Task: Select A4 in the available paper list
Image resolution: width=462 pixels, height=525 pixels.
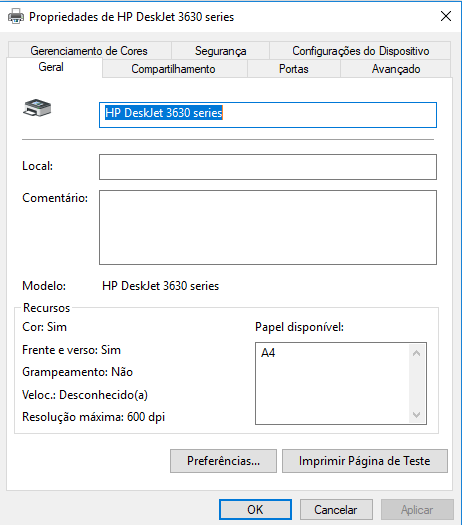Action: click(x=268, y=353)
